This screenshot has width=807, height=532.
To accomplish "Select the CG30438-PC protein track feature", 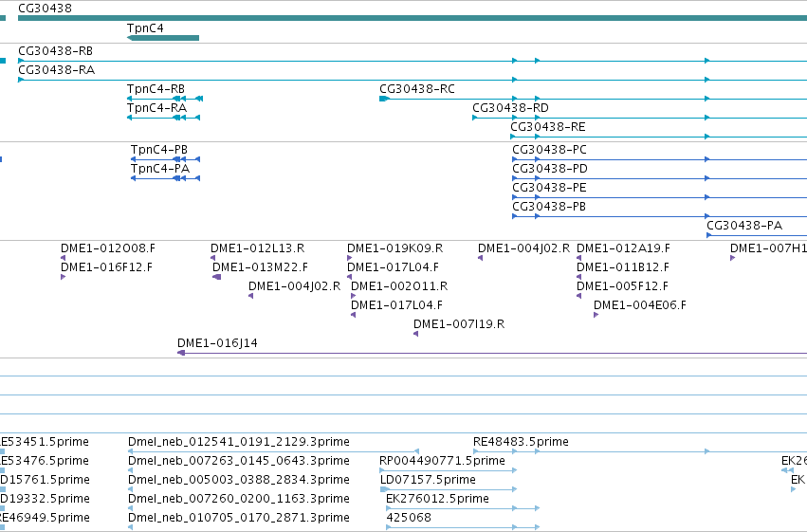I will [x=659, y=159].
